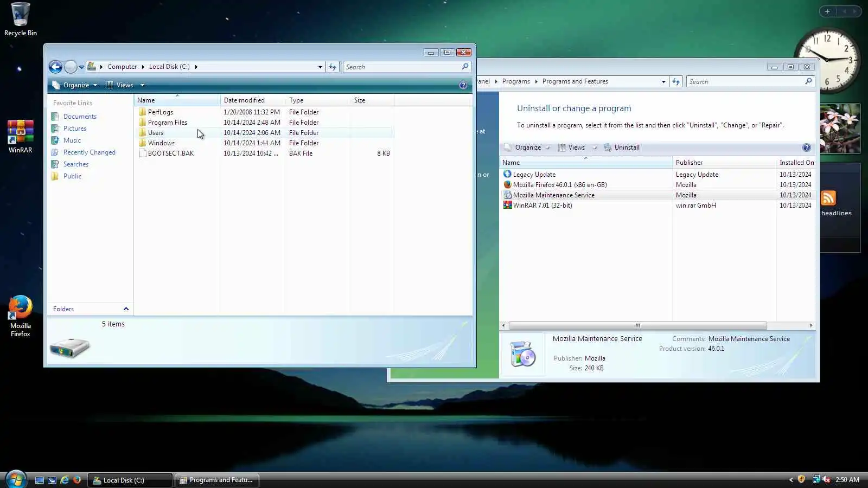Click the Uninstall button in Programs and Features
The image size is (868, 488).
click(x=622, y=147)
